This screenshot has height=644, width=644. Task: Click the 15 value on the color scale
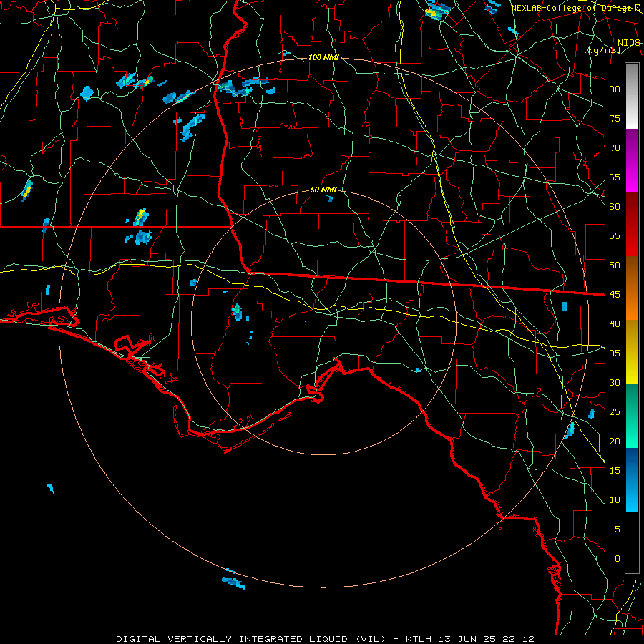click(615, 470)
